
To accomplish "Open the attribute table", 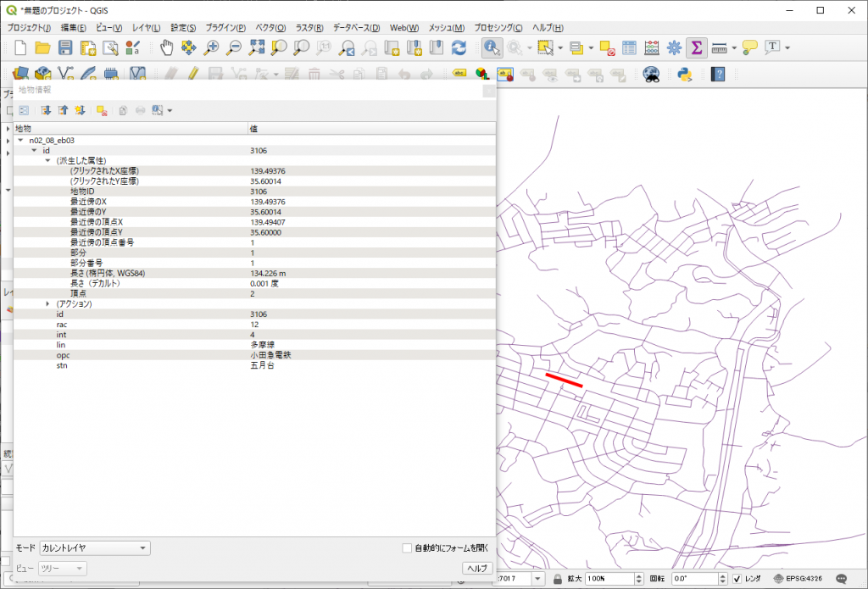I will pyautogui.click(x=630, y=48).
